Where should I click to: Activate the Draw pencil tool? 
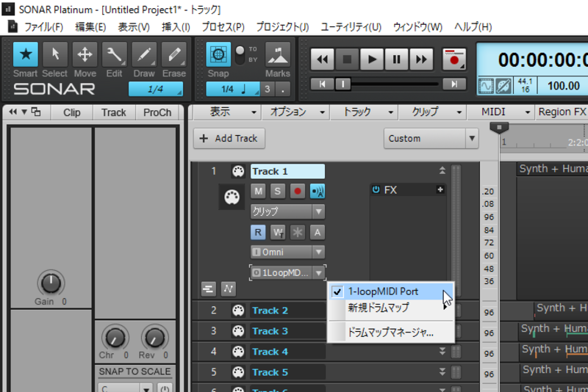[x=144, y=54]
